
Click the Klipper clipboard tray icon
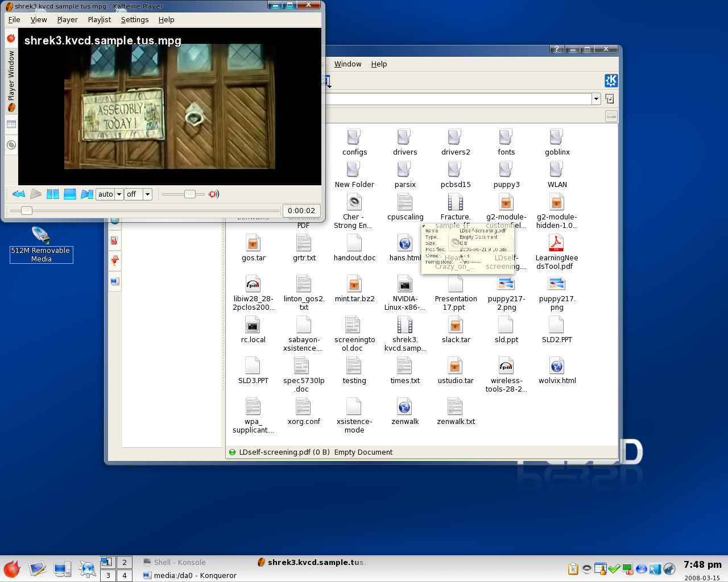(x=573, y=568)
